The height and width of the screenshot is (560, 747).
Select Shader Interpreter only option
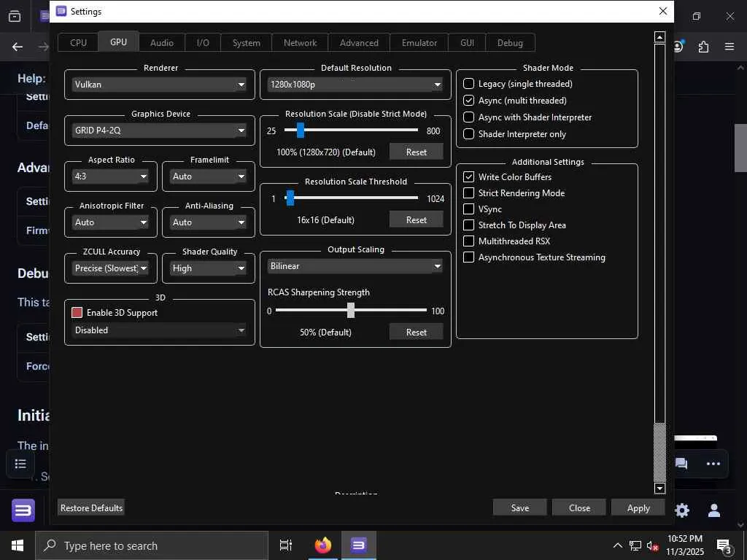(x=469, y=134)
